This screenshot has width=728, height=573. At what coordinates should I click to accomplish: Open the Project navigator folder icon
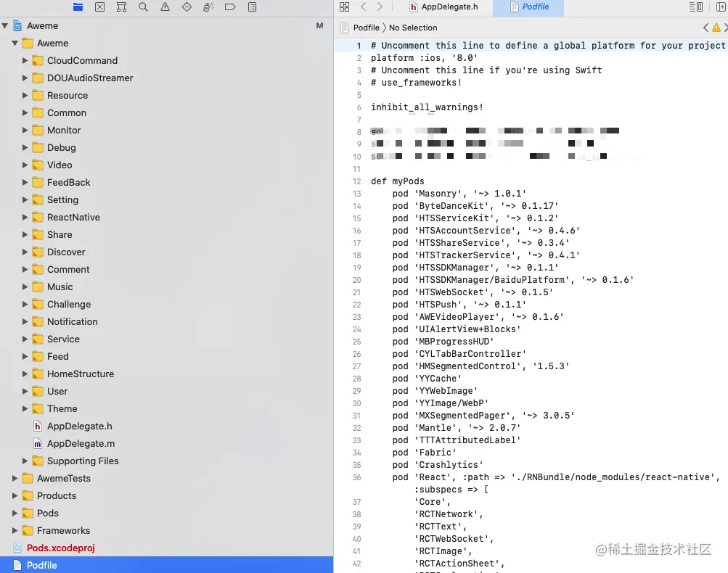click(78, 7)
